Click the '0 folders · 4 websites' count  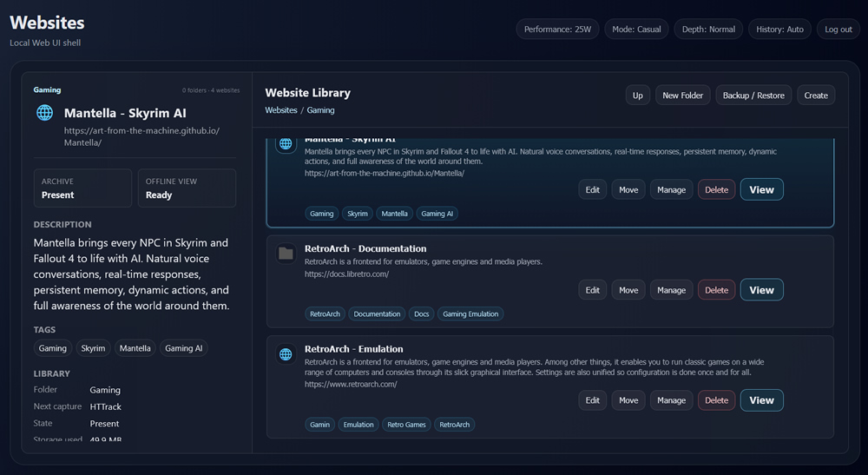click(211, 90)
